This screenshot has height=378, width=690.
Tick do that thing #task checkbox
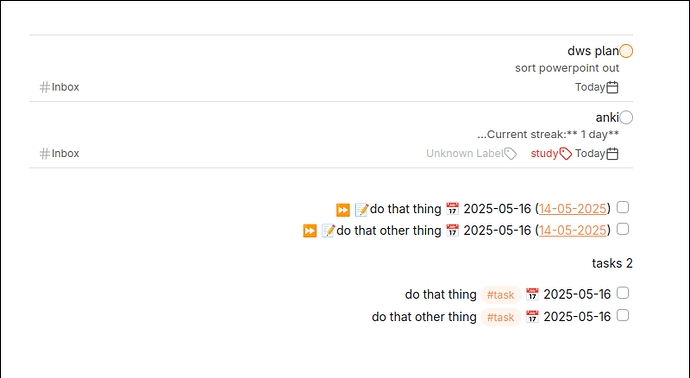(x=623, y=293)
